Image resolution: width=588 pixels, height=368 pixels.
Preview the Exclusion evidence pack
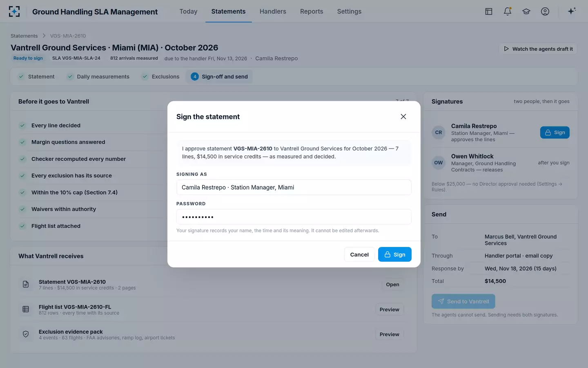(x=389, y=334)
